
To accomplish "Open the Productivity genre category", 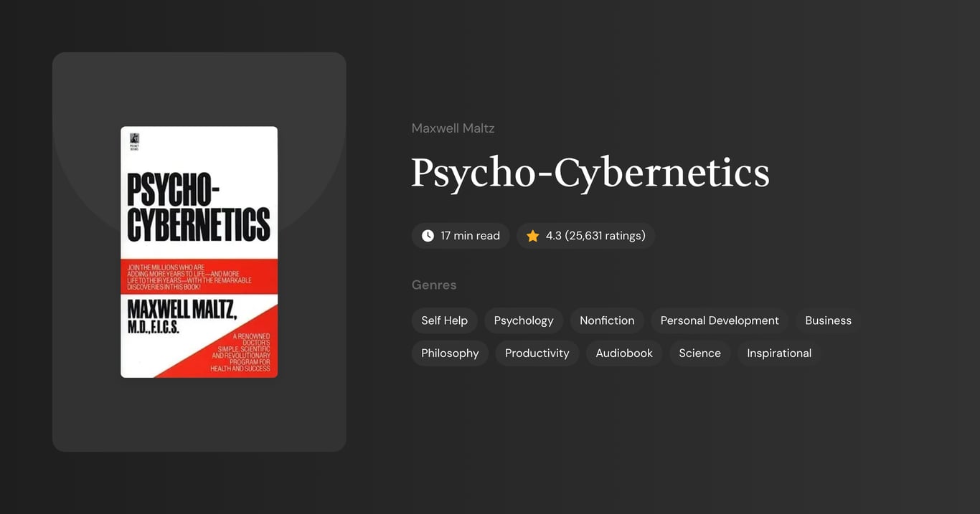I will coord(537,353).
